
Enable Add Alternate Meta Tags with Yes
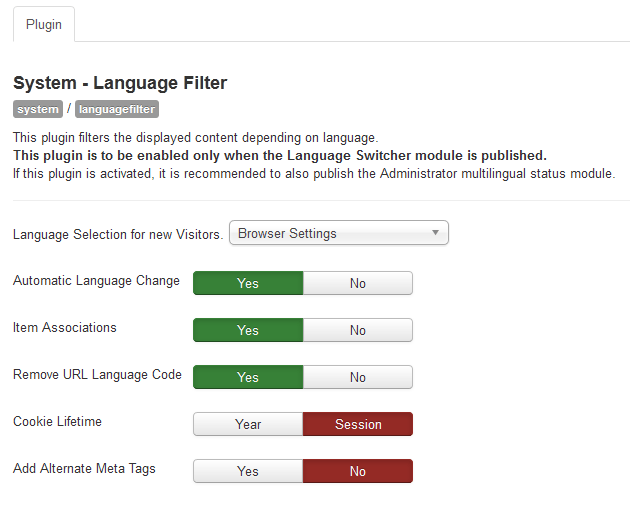pos(248,471)
